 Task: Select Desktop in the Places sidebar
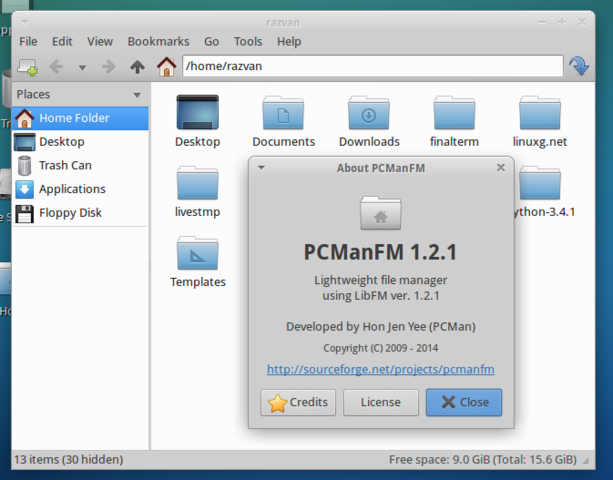[x=81, y=141]
